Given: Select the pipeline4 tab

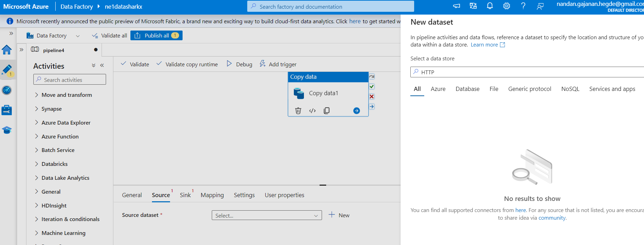Looking at the screenshot, I should tap(64, 50).
